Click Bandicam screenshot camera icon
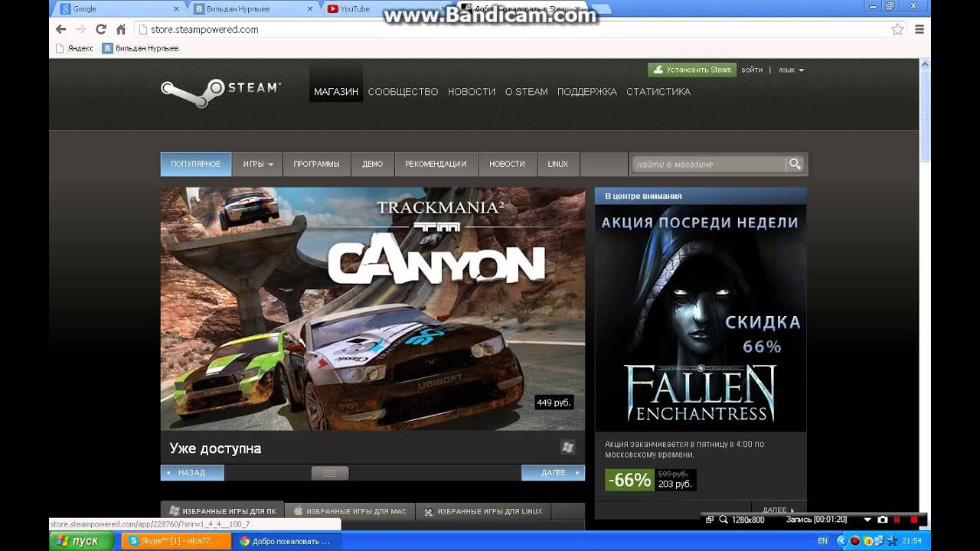 coord(883,520)
